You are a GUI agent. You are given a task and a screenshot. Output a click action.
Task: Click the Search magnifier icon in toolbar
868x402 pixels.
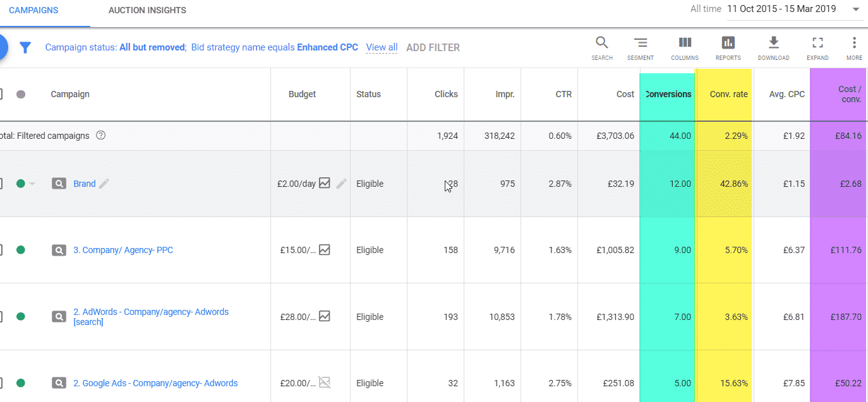point(601,44)
